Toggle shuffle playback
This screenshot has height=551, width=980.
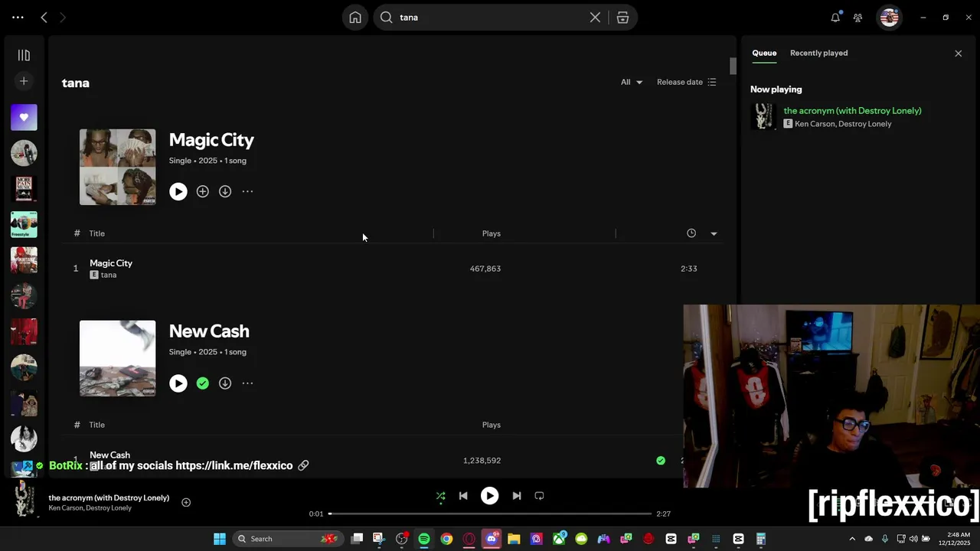[440, 496]
